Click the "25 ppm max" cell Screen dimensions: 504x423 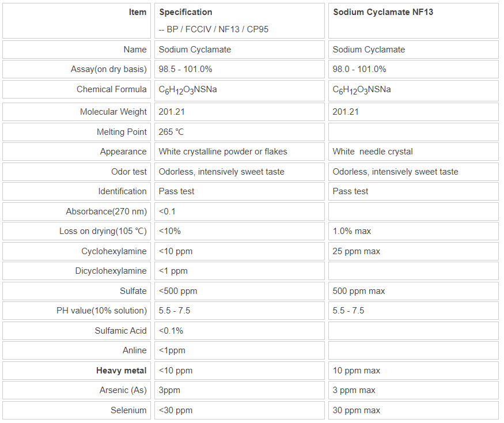click(x=357, y=251)
